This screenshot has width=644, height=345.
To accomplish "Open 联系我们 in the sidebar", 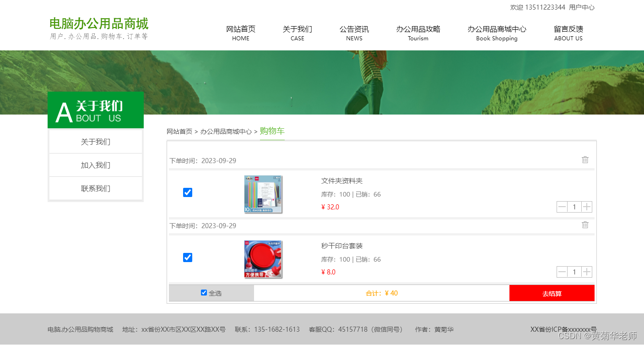I will point(96,188).
